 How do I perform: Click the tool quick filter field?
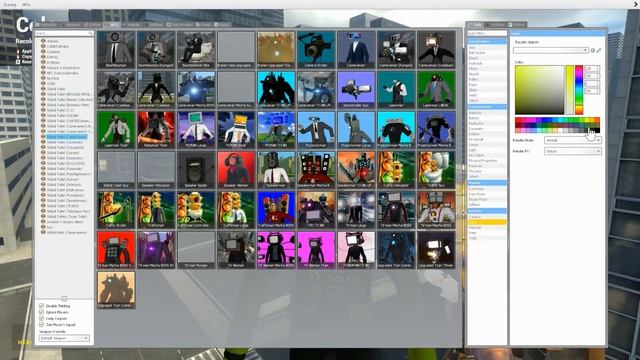[487, 33]
